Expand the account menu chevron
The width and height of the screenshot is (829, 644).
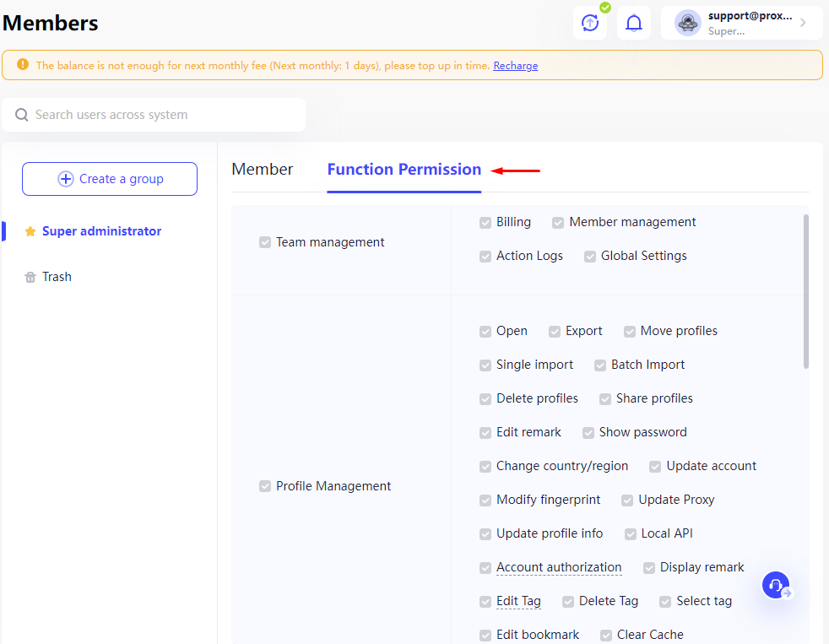click(x=803, y=23)
